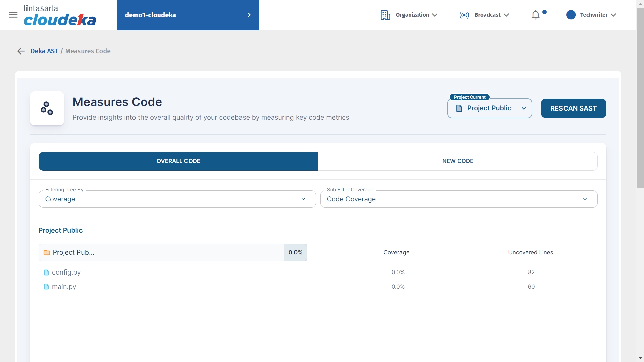This screenshot has height=362, width=644.
Task: Expand the Filtering Tree By dropdown
Action: tap(177, 199)
